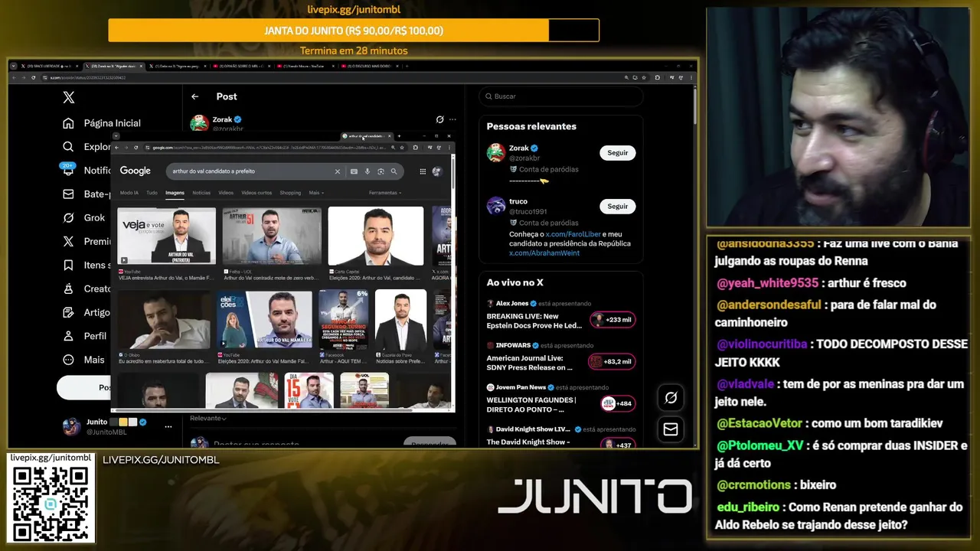This screenshot has height=551, width=980.
Task: Expand the Ferramentas dropdown in Google
Action: click(385, 193)
